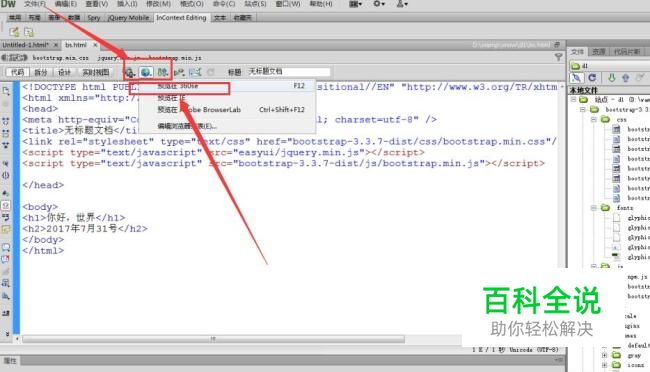Toggle Line Numbers in coding toolbar

[x=6, y=193]
